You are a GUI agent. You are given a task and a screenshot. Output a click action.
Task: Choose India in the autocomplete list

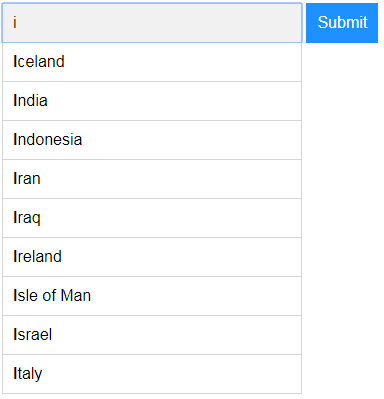[x=152, y=101]
